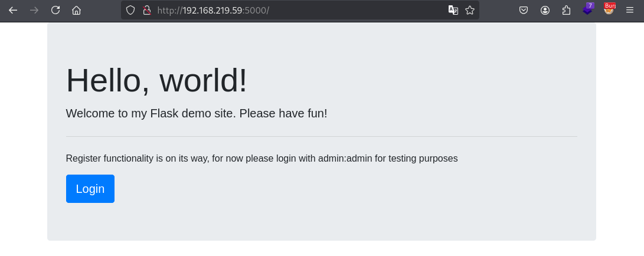
Task: Open the hamburger application menu
Action: (630, 10)
